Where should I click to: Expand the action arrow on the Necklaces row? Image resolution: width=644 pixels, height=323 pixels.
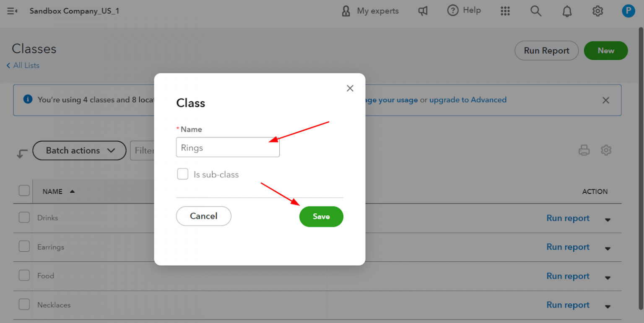[608, 306]
